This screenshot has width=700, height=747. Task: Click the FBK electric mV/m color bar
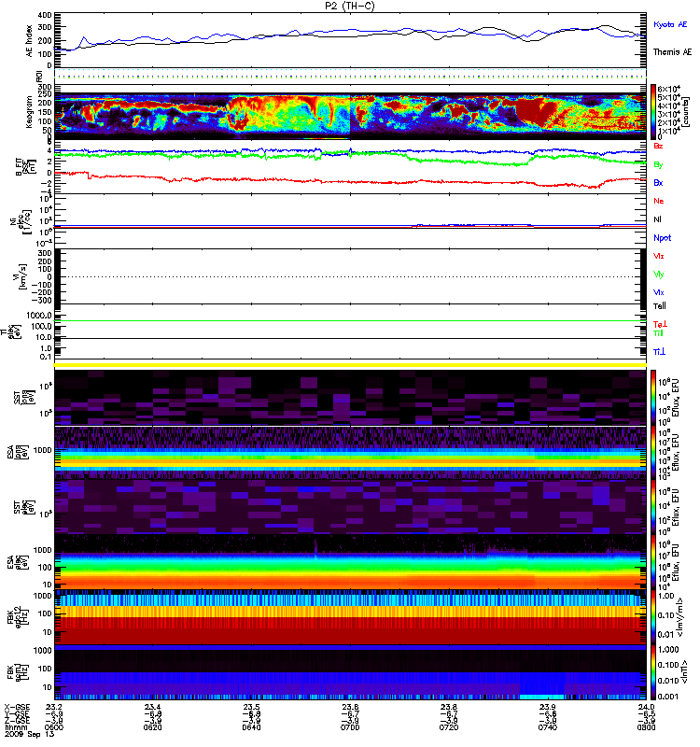click(x=653, y=617)
